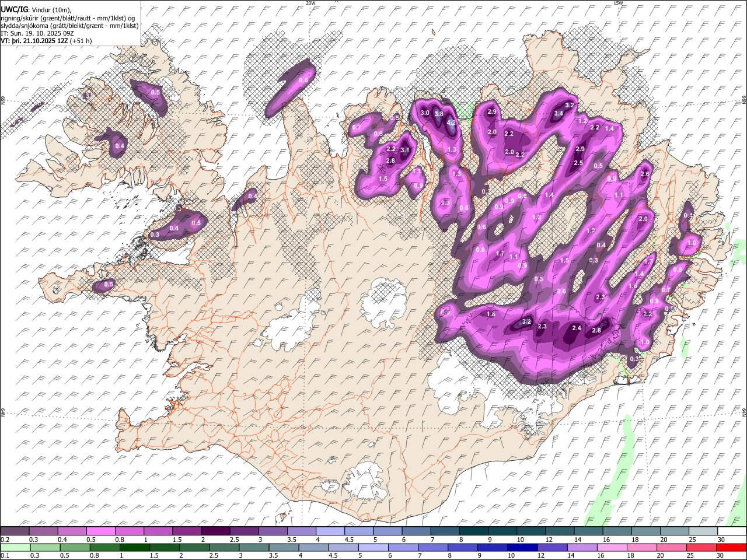Click the 'slydda/snjókoma (grátt/bleikt/grænt' description line
This screenshot has height=560, width=747.
point(70,25)
